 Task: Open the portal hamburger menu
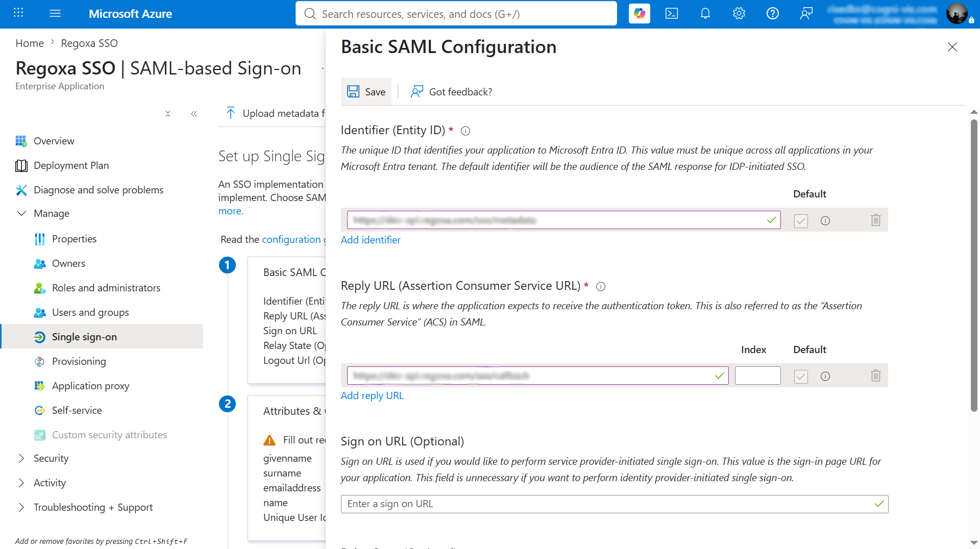point(55,13)
